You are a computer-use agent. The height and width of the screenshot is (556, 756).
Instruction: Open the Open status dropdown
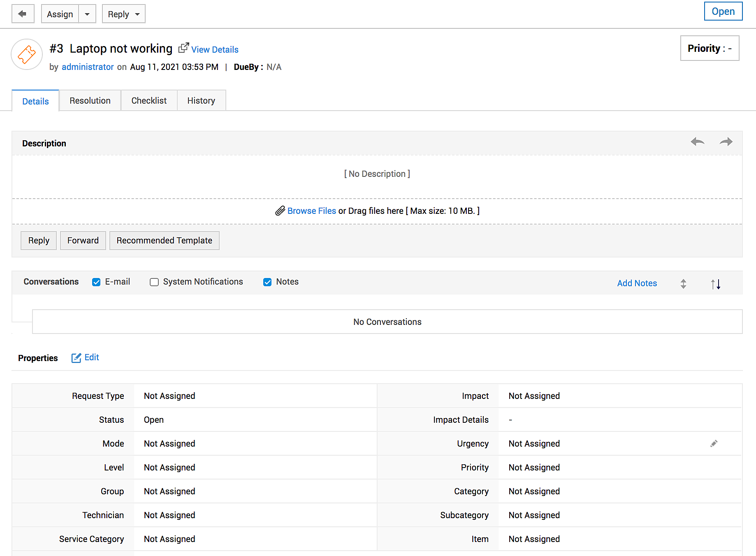(723, 11)
